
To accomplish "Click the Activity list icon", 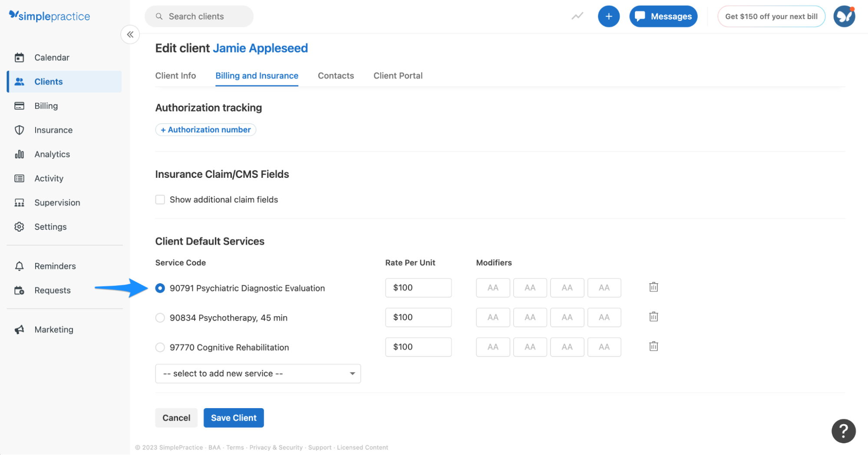I will [x=19, y=178].
